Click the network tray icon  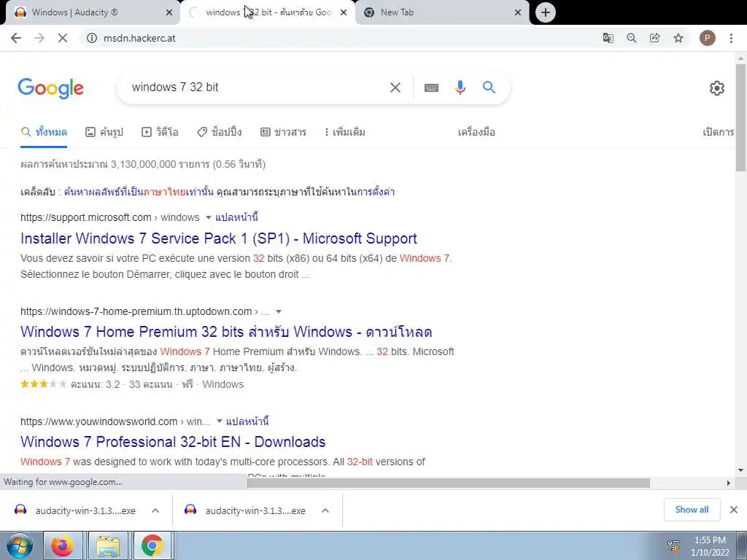[673, 546]
